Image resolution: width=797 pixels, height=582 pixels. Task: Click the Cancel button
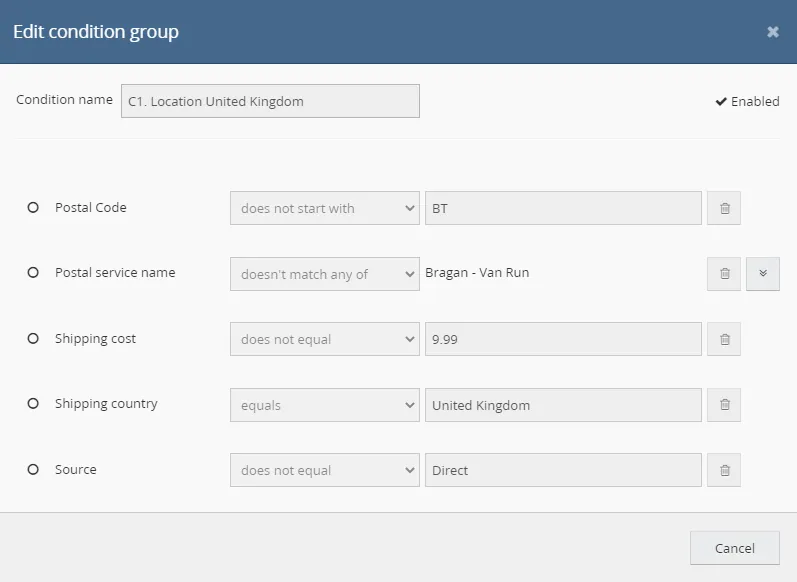[x=734, y=548]
